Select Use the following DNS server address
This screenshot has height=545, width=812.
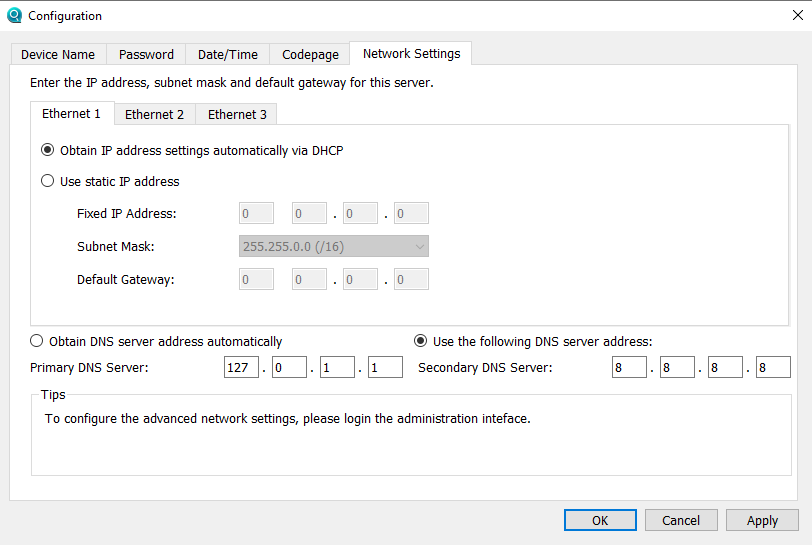coord(533,341)
